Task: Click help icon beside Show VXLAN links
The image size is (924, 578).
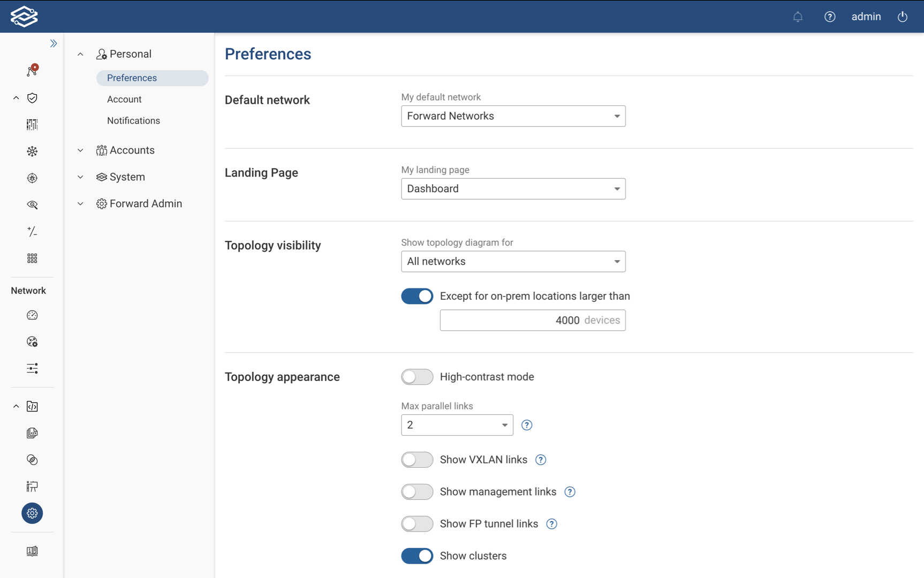Action: pyautogui.click(x=541, y=460)
